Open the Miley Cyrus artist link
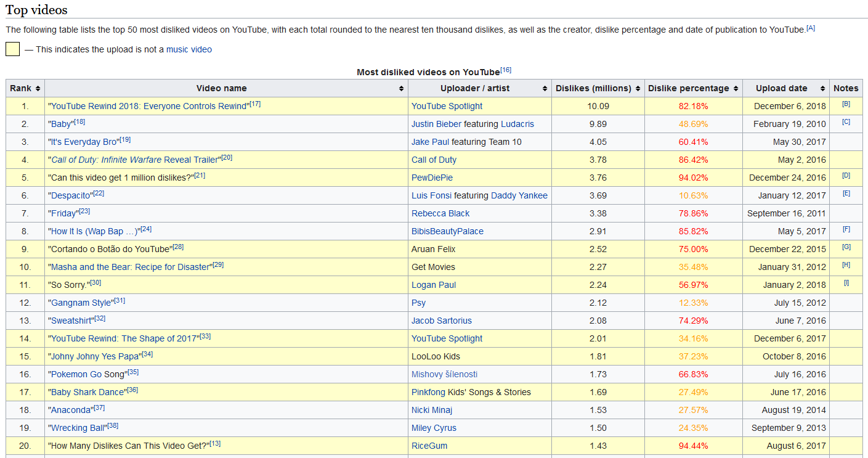868x458 pixels. [x=434, y=428]
